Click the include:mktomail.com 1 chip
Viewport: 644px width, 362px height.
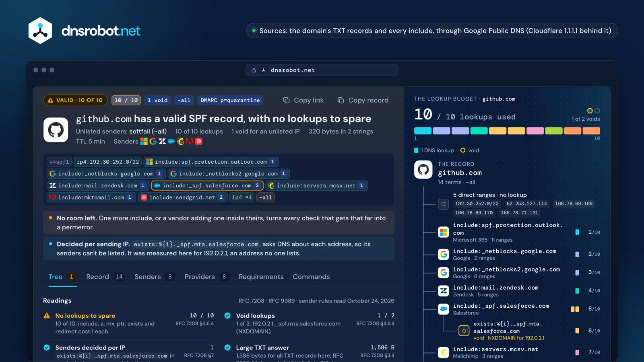tap(91, 197)
